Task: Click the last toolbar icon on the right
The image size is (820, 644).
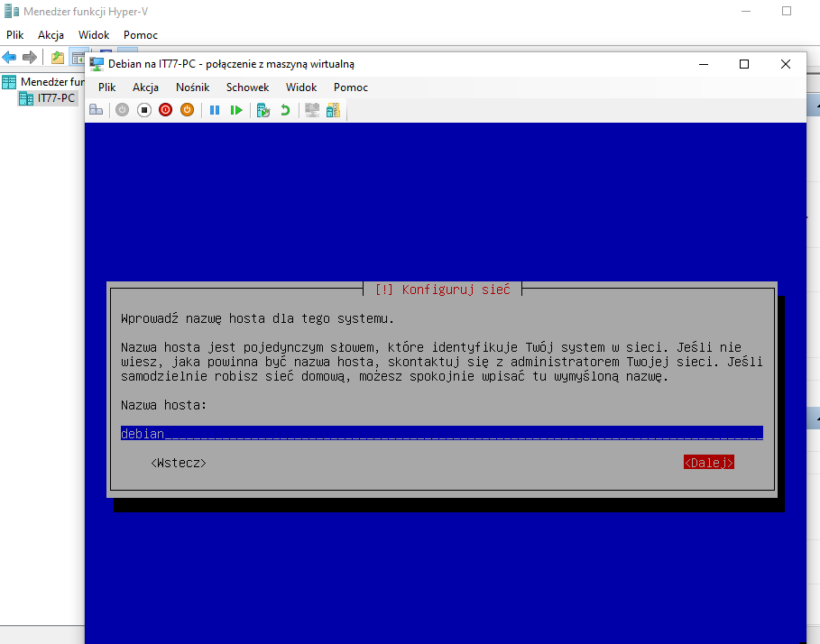Action: [333, 110]
